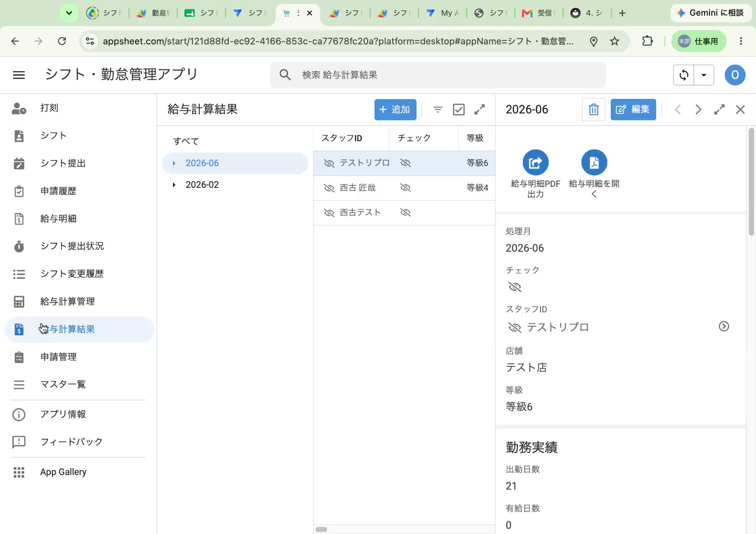Close the 2026-06 detail panel
Screen dimensions: 756x534
point(740,109)
